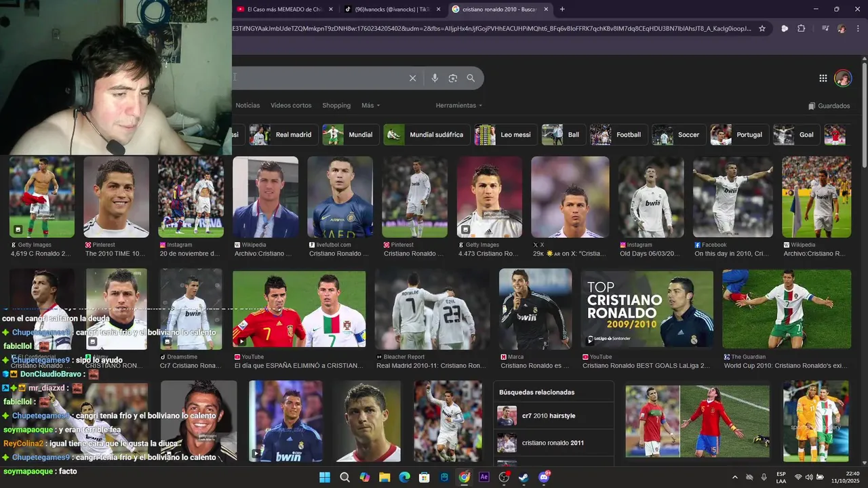Open Microsoft Store from taskbar
The height and width of the screenshot is (488, 868).
click(x=425, y=477)
